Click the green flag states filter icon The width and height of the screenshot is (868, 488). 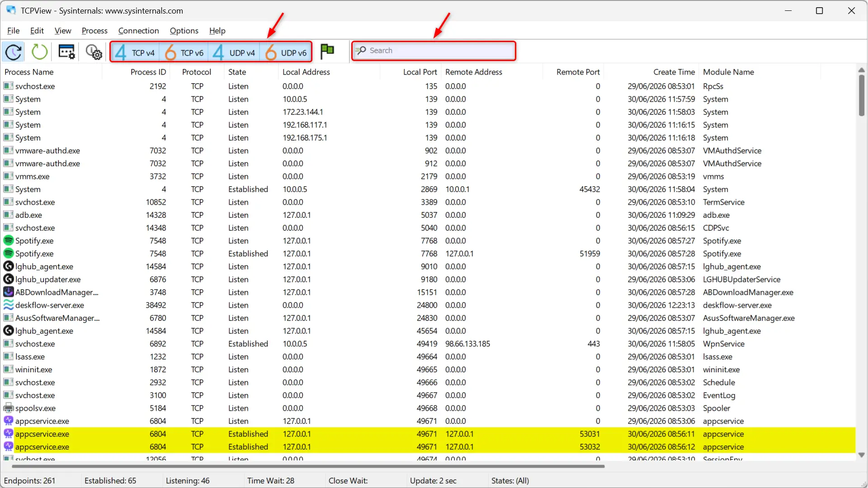pos(327,51)
